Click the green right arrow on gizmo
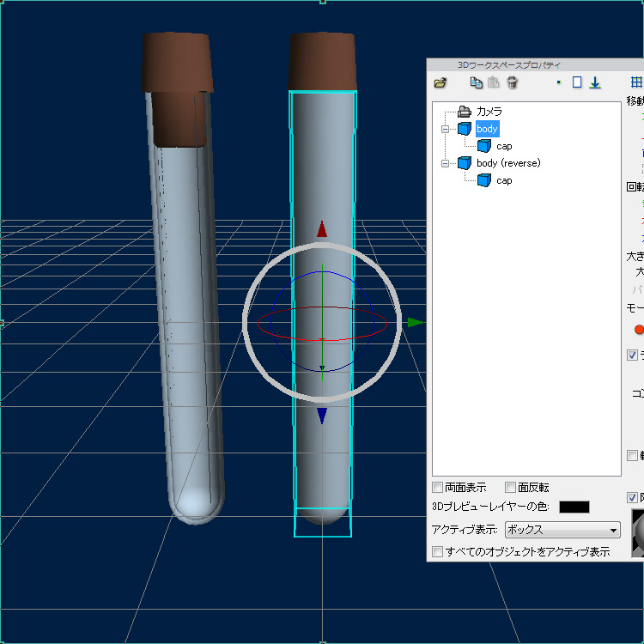 (415, 323)
